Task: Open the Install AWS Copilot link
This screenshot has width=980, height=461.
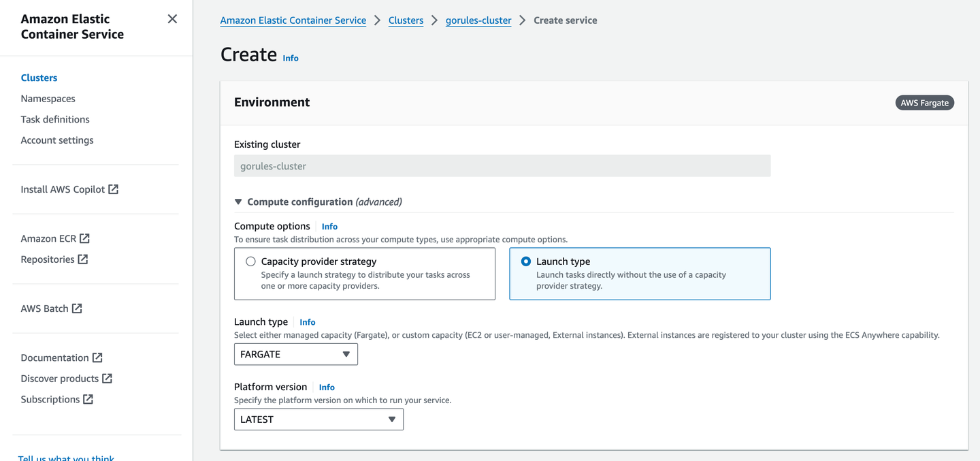Action: click(63, 189)
